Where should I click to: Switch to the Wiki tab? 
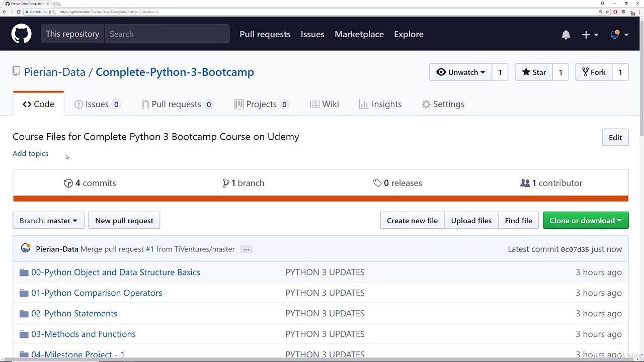[325, 104]
